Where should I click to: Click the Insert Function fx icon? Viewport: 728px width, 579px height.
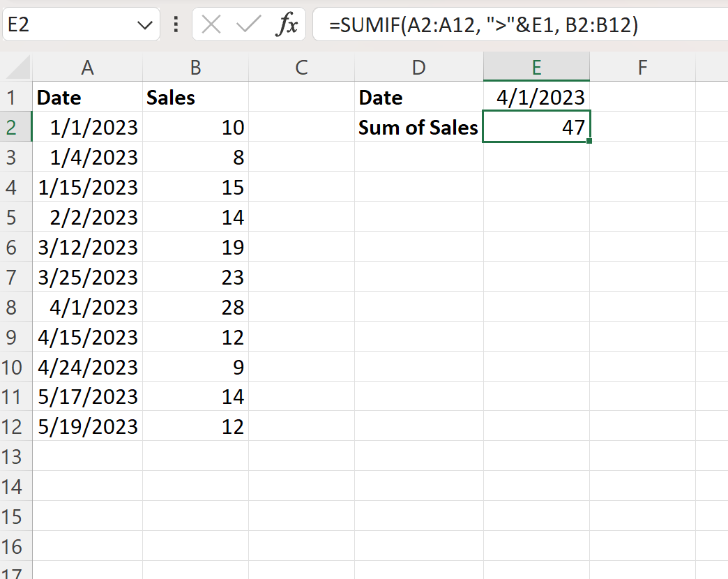click(286, 26)
